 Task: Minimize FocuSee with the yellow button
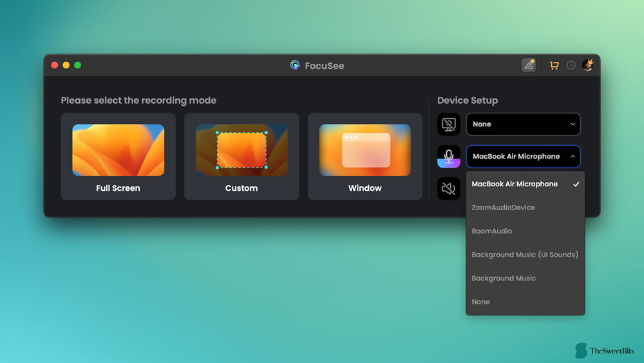coord(66,65)
